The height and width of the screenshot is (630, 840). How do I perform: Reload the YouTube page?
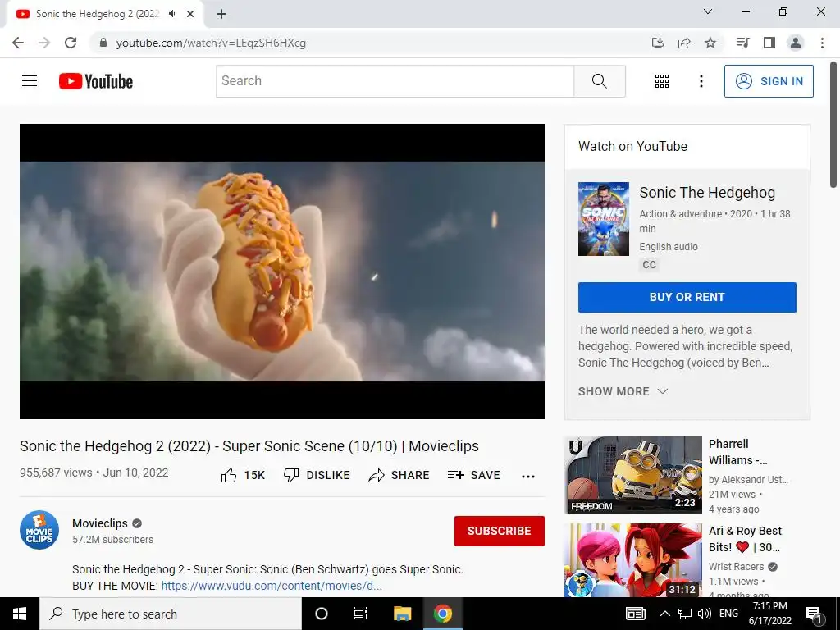tap(71, 43)
